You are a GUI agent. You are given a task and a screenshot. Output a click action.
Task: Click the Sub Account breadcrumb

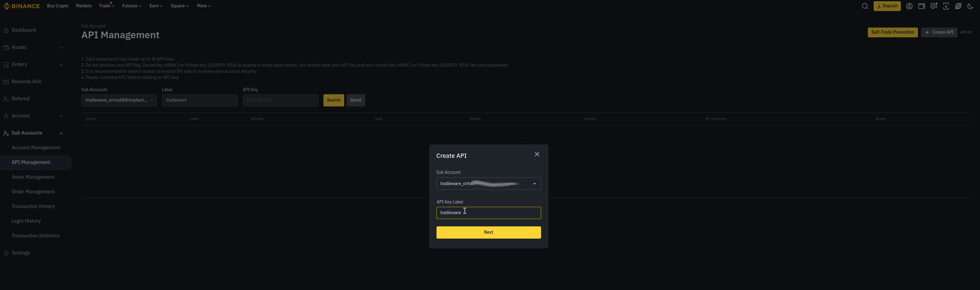click(x=93, y=26)
